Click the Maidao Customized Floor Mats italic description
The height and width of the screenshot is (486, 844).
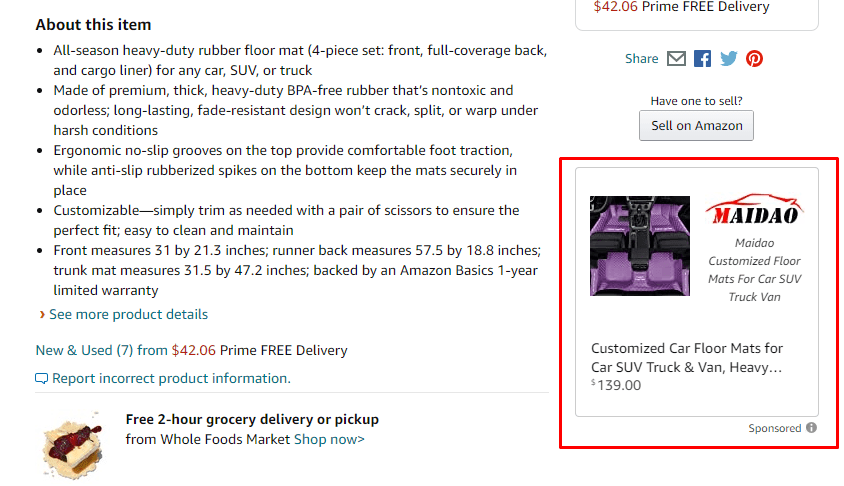click(754, 270)
